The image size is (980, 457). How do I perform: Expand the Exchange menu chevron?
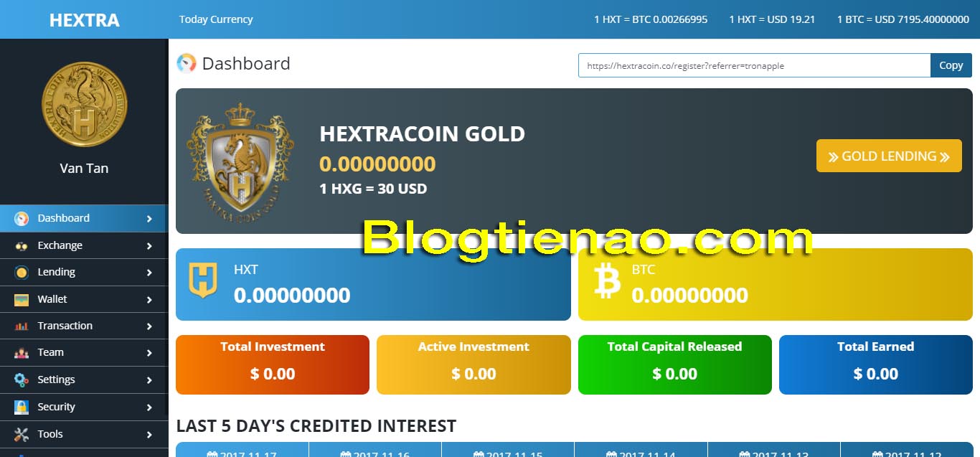point(149,246)
